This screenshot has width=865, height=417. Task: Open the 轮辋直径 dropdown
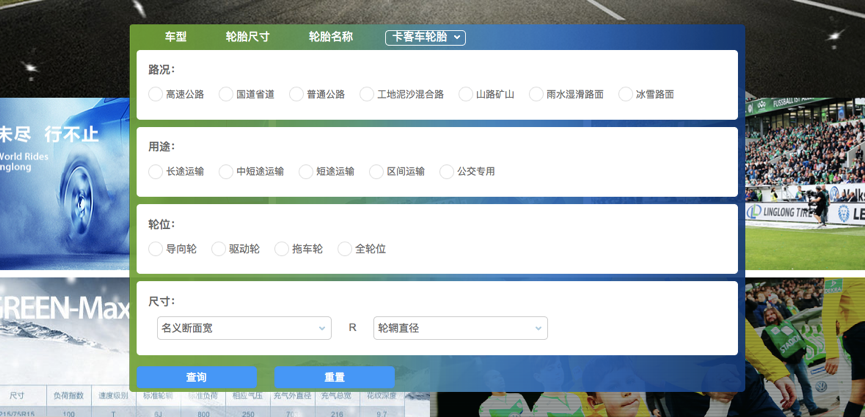coord(460,328)
